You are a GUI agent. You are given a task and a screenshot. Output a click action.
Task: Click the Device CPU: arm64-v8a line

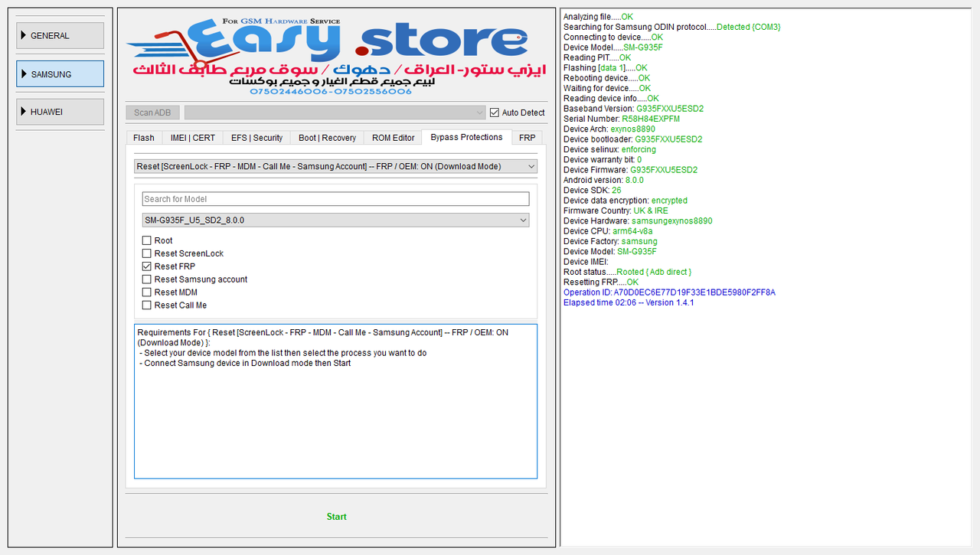point(608,231)
